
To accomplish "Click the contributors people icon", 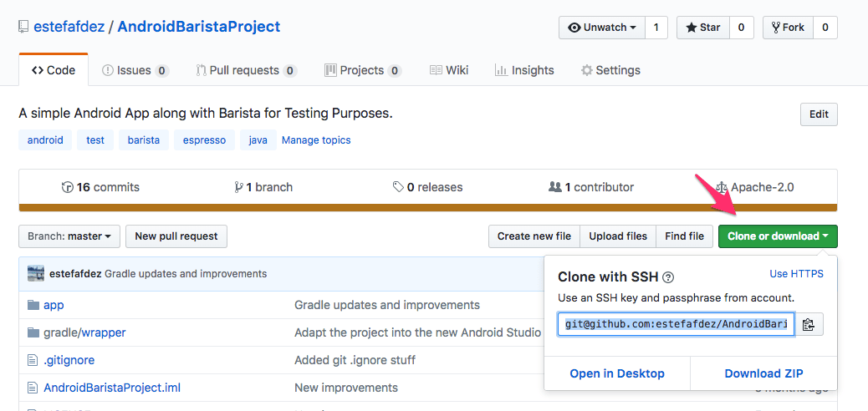I will click(x=554, y=187).
